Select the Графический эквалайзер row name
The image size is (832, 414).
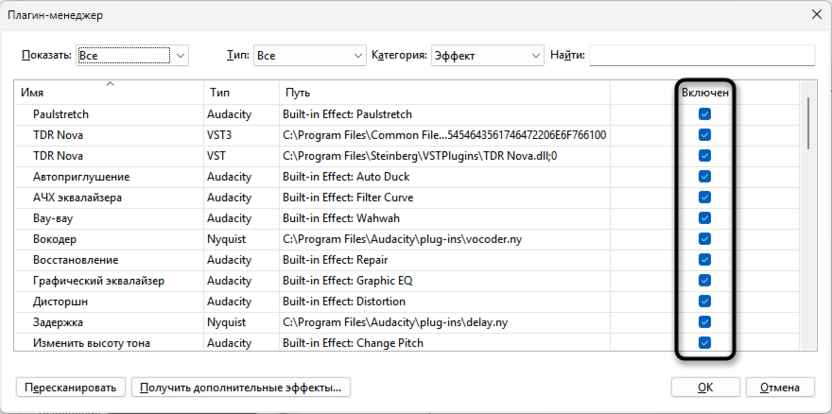coord(99,281)
